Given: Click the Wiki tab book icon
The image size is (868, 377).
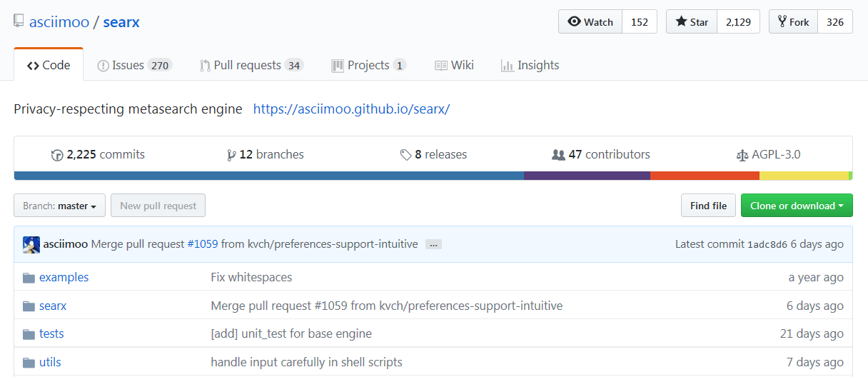Looking at the screenshot, I should tap(441, 66).
